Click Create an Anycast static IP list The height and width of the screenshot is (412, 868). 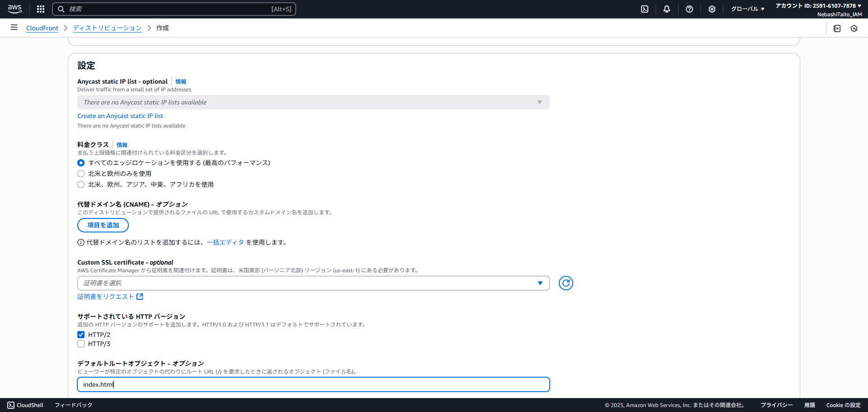[120, 116]
